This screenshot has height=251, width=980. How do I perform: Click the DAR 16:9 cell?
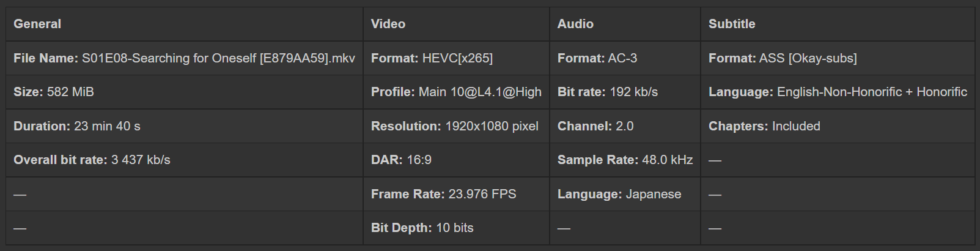(x=401, y=160)
